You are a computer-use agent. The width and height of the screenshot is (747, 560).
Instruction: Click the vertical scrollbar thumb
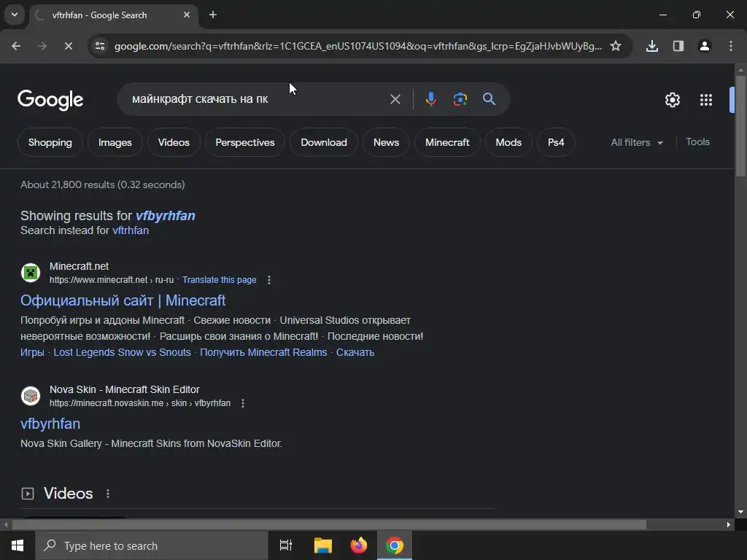(x=740, y=126)
